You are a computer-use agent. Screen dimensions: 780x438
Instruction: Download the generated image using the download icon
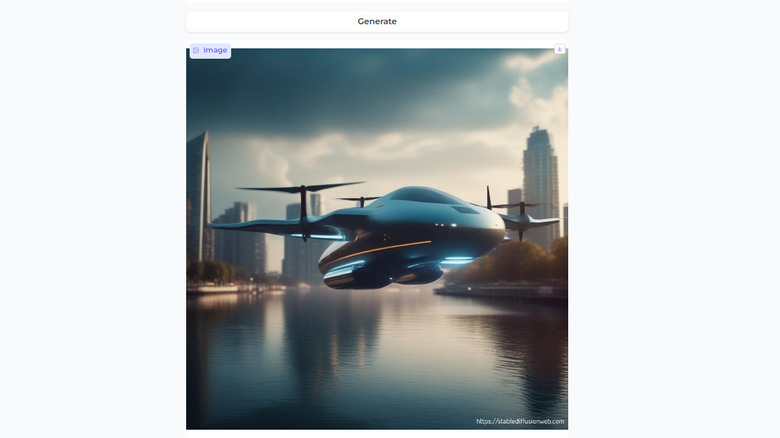click(560, 49)
